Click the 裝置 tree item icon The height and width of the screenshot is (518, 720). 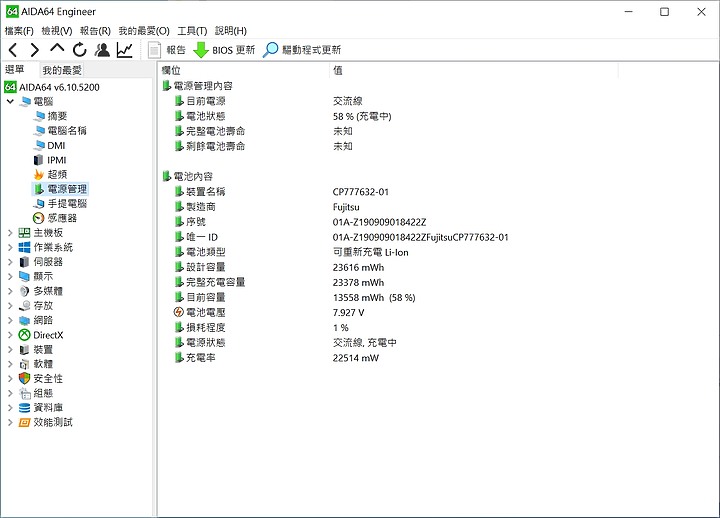point(24,349)
